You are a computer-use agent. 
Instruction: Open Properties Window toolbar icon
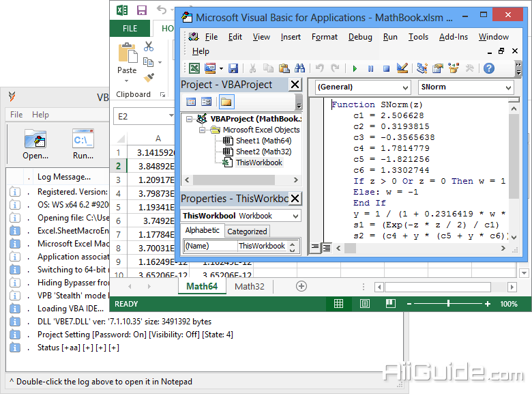[x=438, y=68]
